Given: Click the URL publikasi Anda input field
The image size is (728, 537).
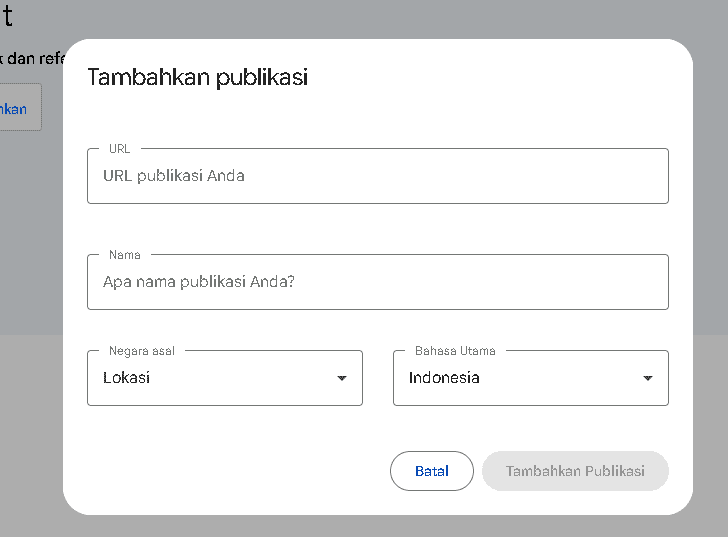Looking at the screenshot, I should (377, 176).
